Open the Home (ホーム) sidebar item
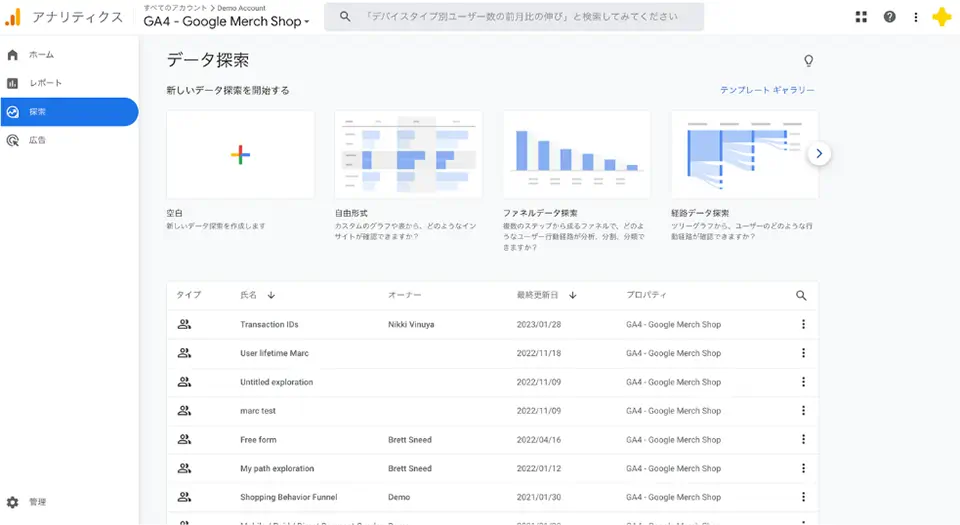 69,55
